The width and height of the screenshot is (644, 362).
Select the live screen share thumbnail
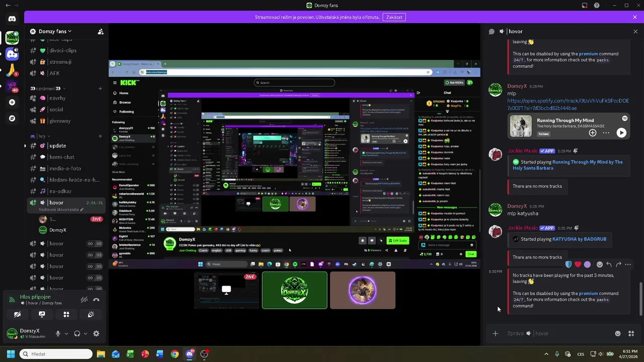(x=226, y=290)
